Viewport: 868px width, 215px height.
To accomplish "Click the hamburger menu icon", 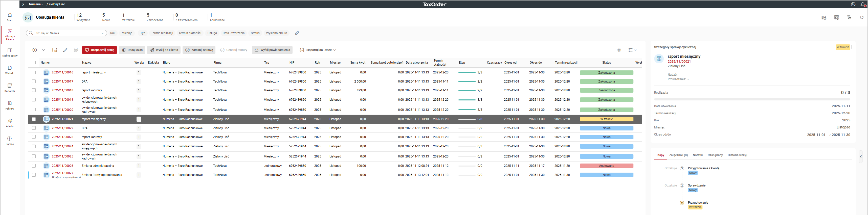I will coord(9,4).
